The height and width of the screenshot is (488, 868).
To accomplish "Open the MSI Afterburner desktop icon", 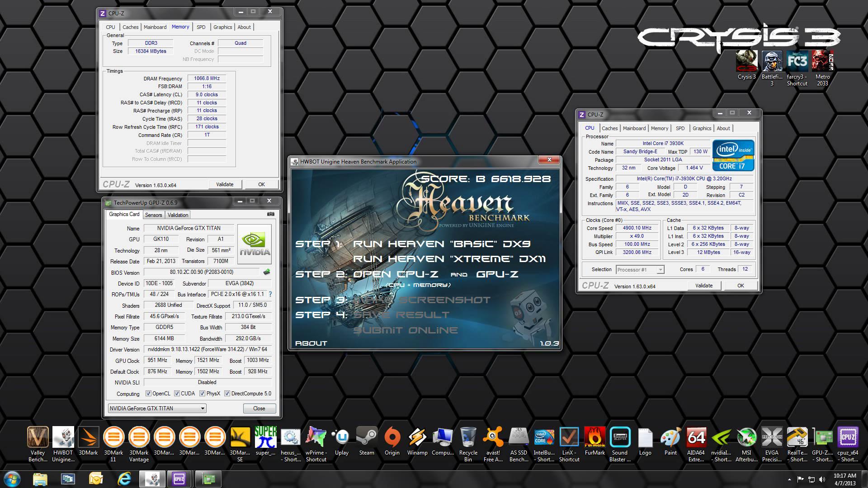I will 746,443.
